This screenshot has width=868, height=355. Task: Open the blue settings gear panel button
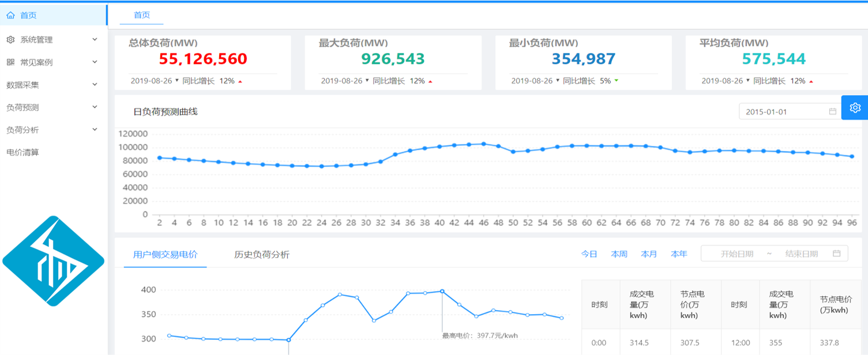855,108
